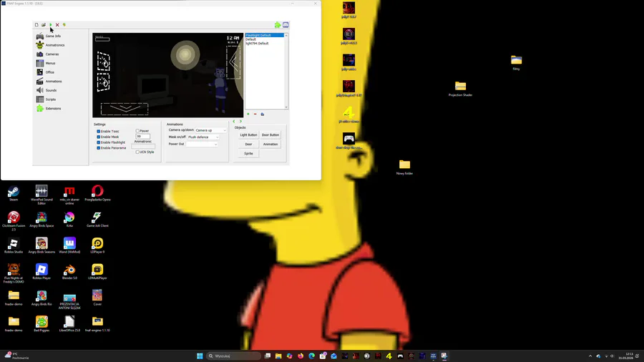Click the Sounds speaker icon
Screen dimensions: 644x362
[40, 90]
